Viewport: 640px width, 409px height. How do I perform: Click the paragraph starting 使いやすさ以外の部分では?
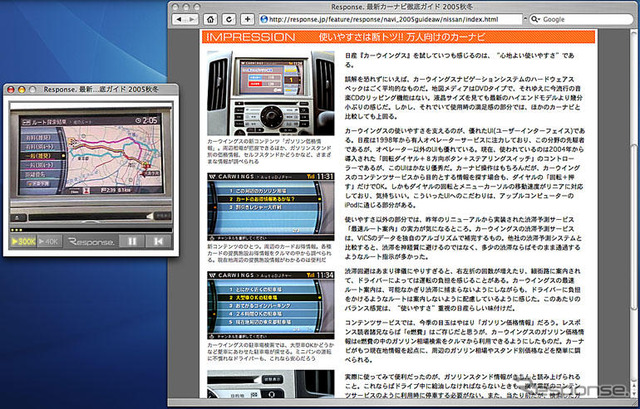click(x=464, y=238)
